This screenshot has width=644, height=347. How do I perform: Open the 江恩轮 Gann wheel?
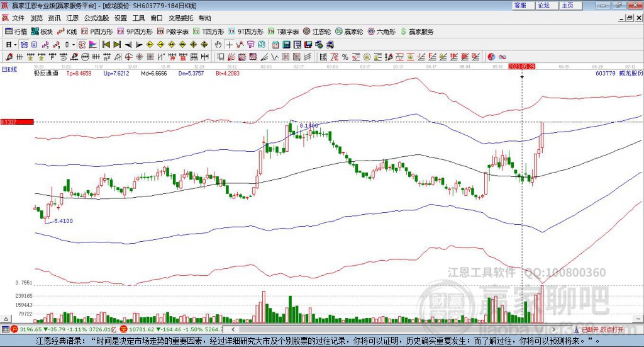(317, 31)
